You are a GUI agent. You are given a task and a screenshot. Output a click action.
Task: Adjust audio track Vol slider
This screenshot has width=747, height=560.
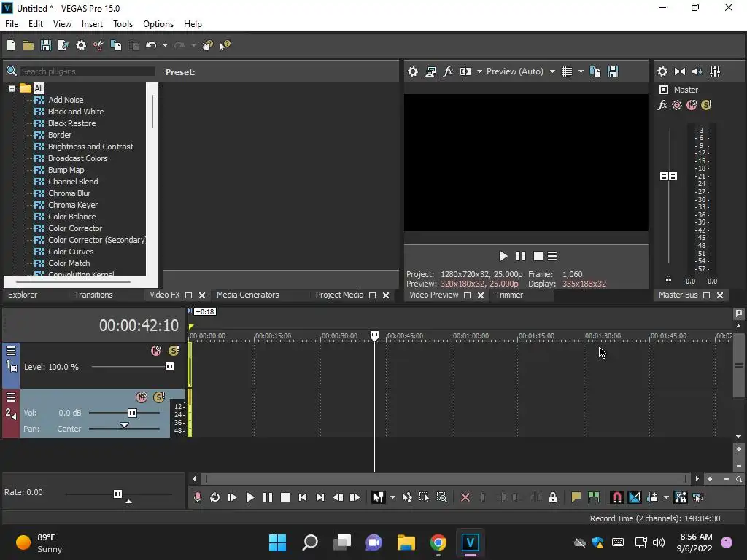pos(133,413)
